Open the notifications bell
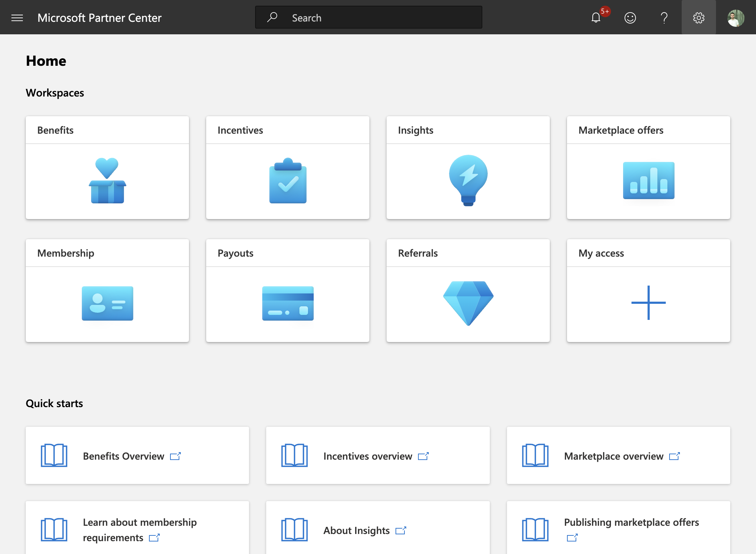Viewport: 756px width, 554px height. pyautogui.click(x=596, y=18)
